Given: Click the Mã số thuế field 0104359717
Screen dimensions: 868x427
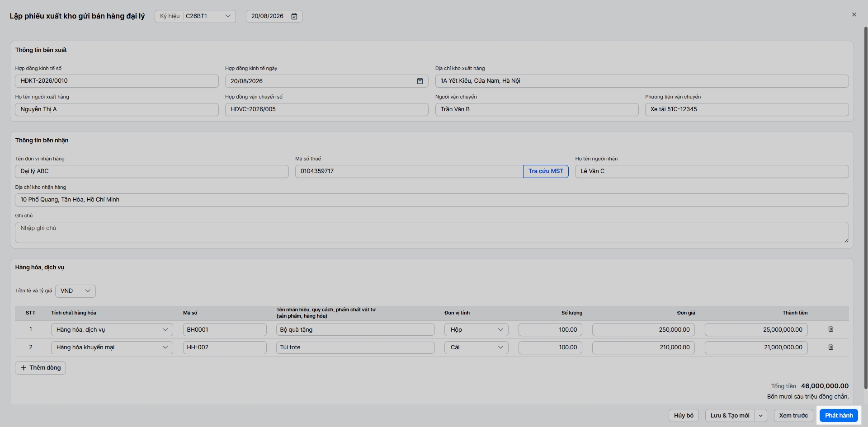Looking at the screenshot, I should (409, 171).
